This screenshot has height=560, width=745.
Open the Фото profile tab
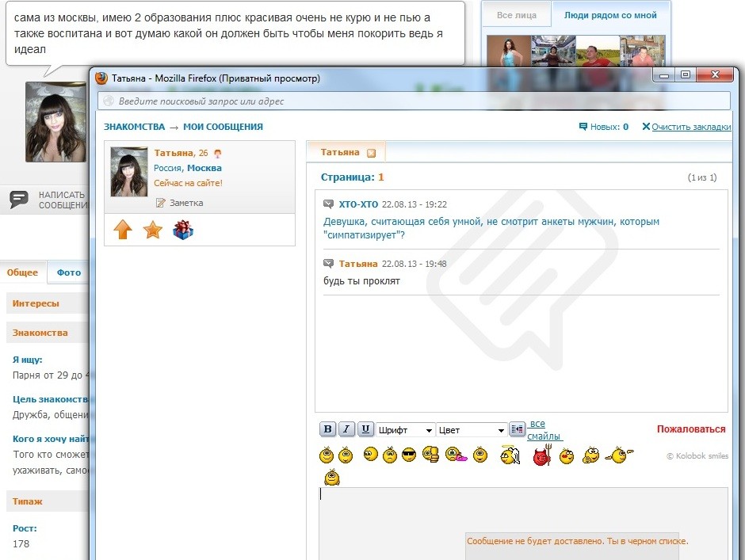click(68, 272)
